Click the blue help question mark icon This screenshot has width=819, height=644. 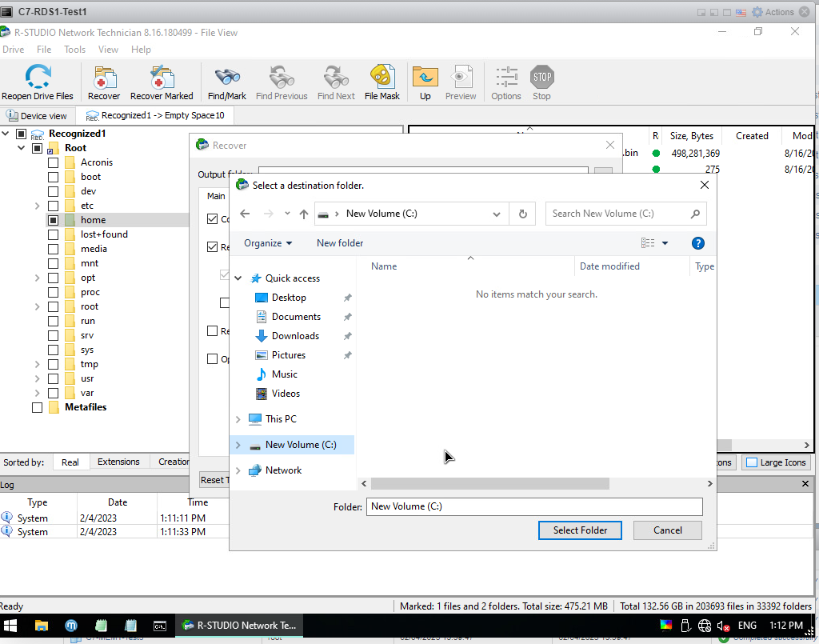pyautogui.click(x=697, y=243)
